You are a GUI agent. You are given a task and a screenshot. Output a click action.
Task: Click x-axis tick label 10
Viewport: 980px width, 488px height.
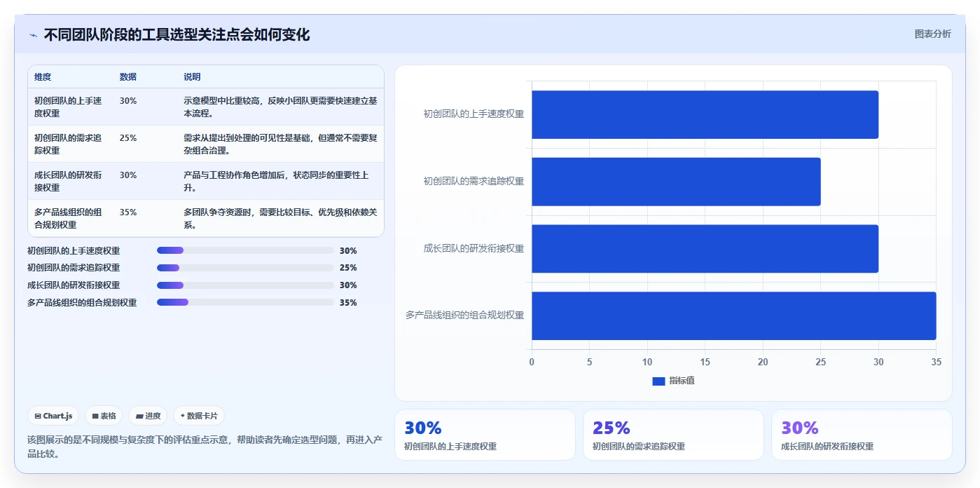click(x=647, y=362)
